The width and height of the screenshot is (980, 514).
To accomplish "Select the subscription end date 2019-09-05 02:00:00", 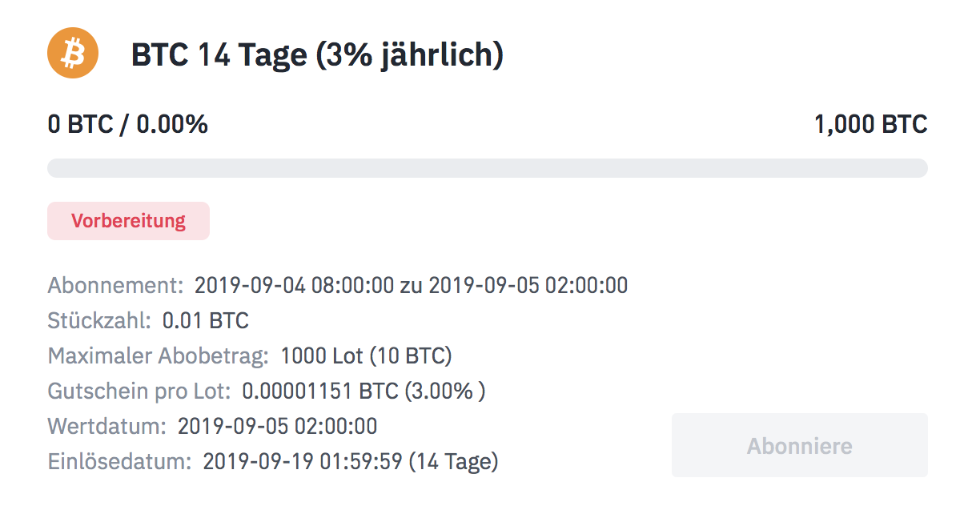I will click(x=528, y=285).
